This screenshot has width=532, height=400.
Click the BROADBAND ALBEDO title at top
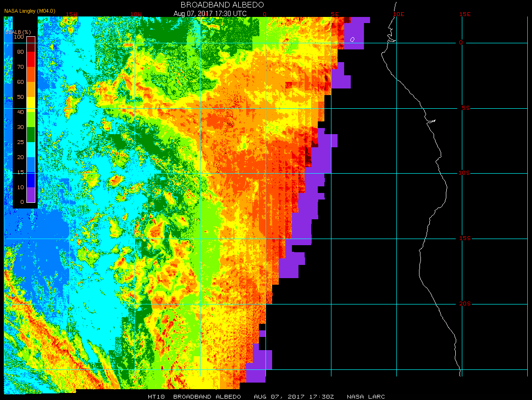click(222, 5)
